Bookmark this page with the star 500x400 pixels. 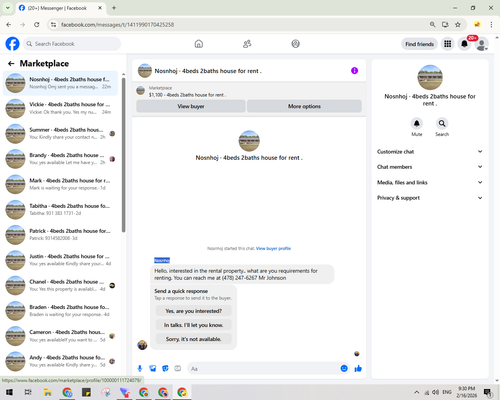click(x=458, y=24)
